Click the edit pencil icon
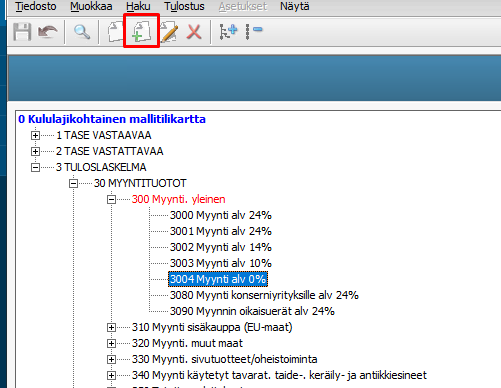The height and width of the screenshot is (388, 501). pyautogui.click(x=169, y=32)
